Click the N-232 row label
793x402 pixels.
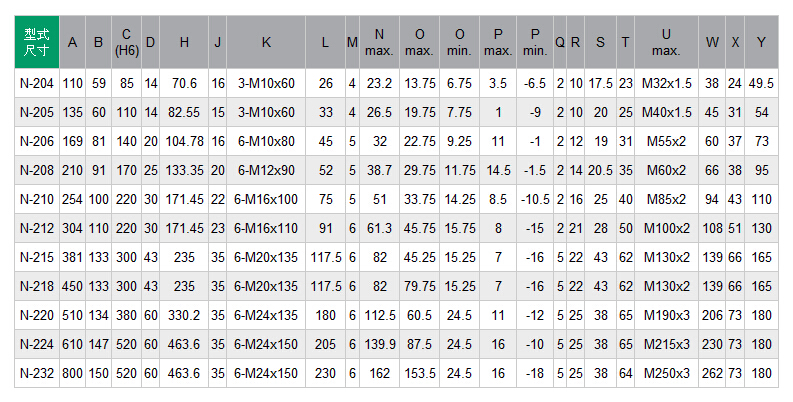38,373
